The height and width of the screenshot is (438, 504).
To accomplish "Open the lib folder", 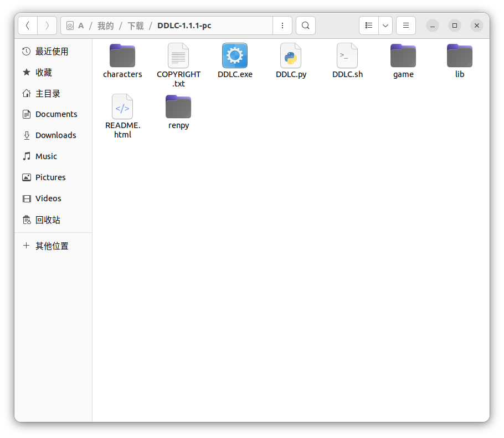I will [x=459, y=61].
